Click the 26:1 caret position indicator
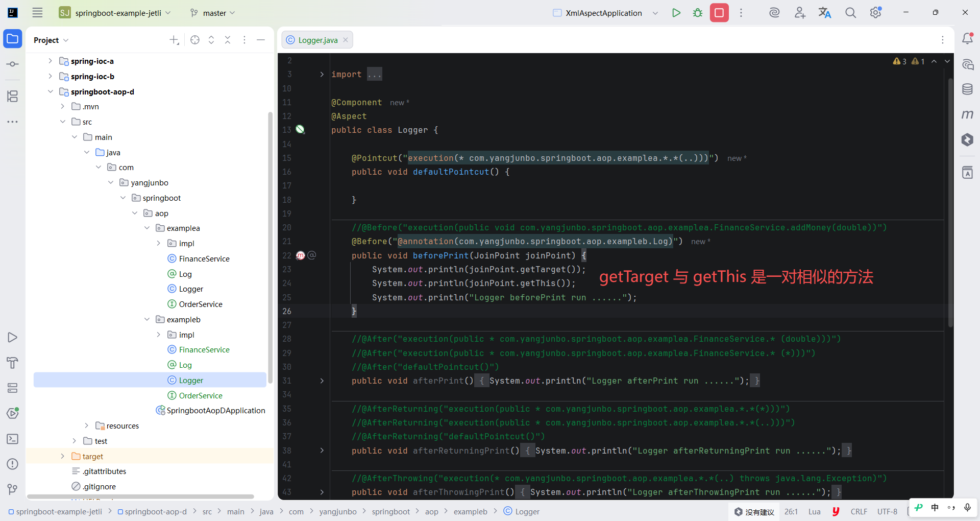980x521 pixels. tap(791, 511)
